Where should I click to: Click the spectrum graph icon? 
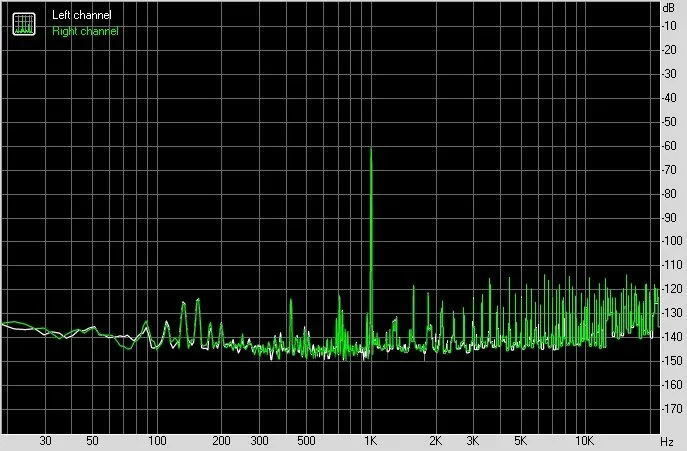click(x=24, y=24)
